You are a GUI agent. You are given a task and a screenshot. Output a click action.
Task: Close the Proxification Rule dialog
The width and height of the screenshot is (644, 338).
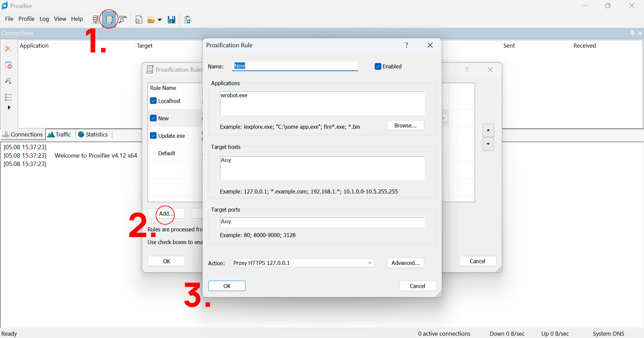430,45
